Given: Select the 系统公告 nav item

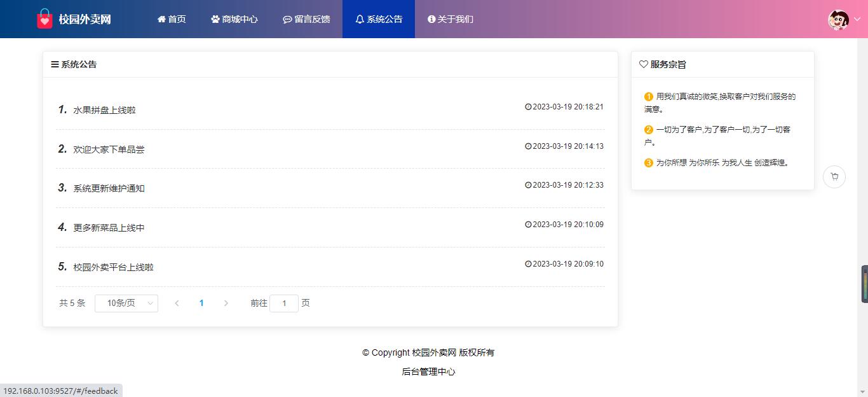Looking at the screenshot, I should point(379,19).
